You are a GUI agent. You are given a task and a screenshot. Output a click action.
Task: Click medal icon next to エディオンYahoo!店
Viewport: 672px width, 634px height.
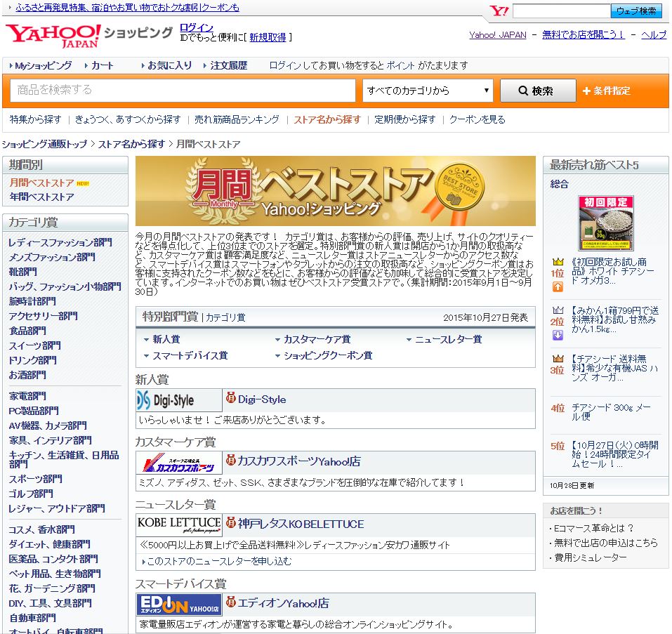[231, 602]
